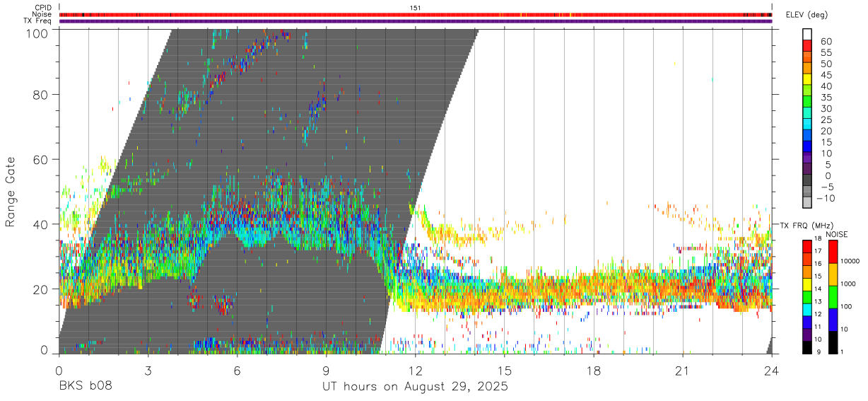Image resolution: width=868 pixels, height=401 pixels.
Task: Click the purple TX Freq strip above the plot
Action: click(416, 21)
